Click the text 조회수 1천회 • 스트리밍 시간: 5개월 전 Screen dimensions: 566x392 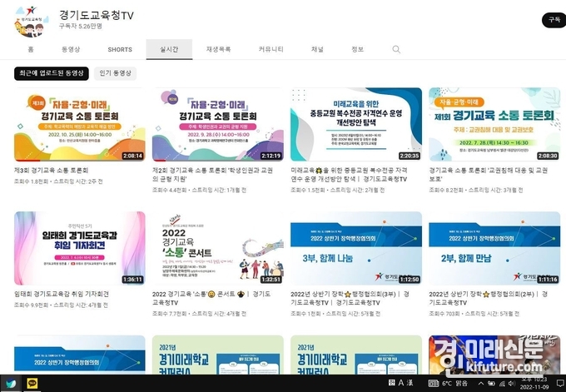point(335,314)
